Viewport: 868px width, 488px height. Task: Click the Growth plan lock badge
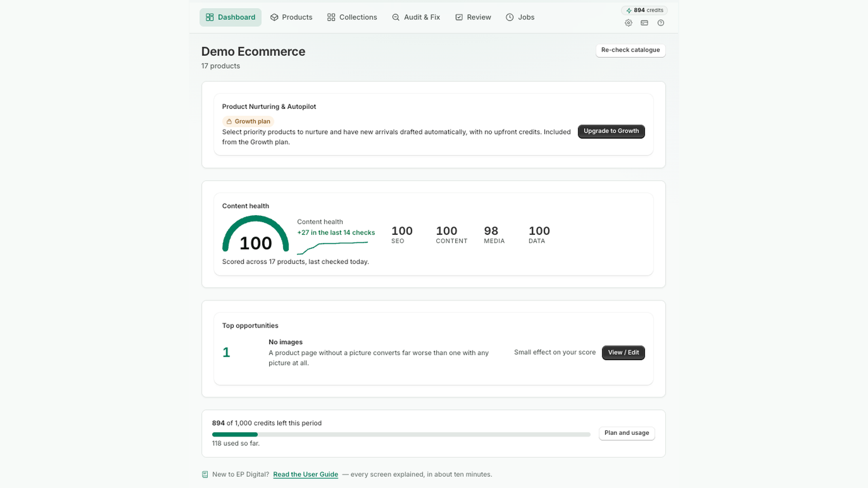click(248, 121)
